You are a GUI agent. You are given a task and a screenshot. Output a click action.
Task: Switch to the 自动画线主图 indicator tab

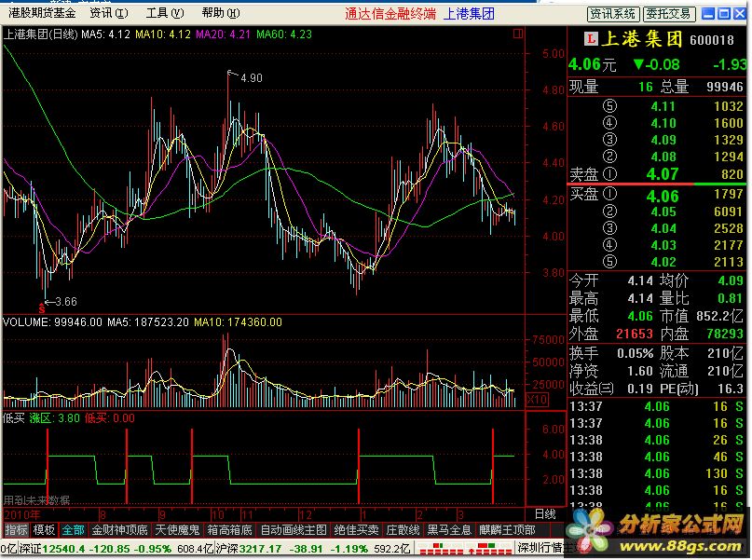[293, 530]
